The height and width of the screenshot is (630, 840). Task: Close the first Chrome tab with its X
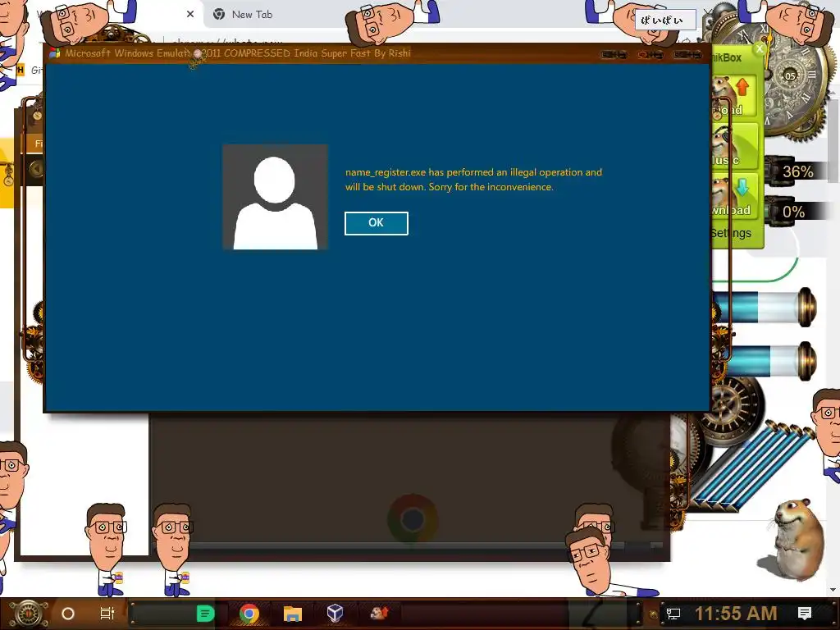(190, 15)
